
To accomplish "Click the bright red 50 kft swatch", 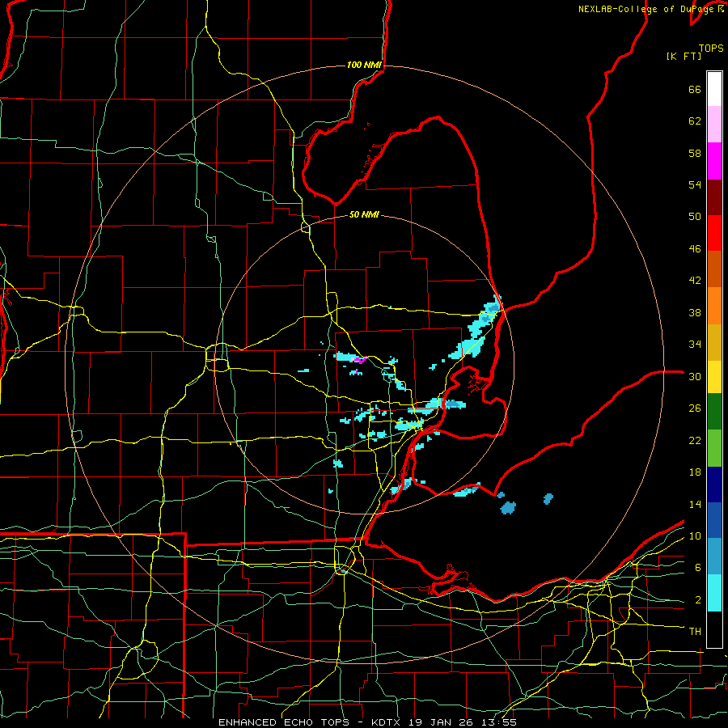I will 714,233.
